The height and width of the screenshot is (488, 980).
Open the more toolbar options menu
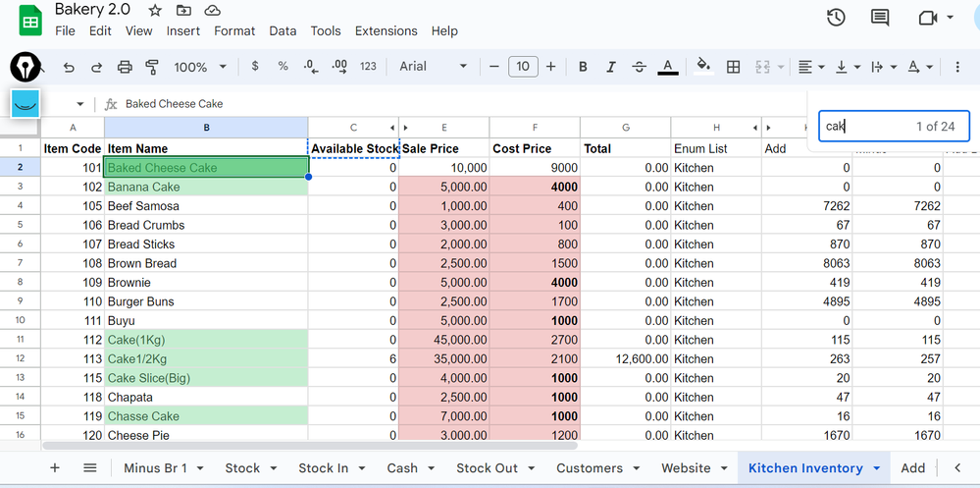tap(957, 67)
